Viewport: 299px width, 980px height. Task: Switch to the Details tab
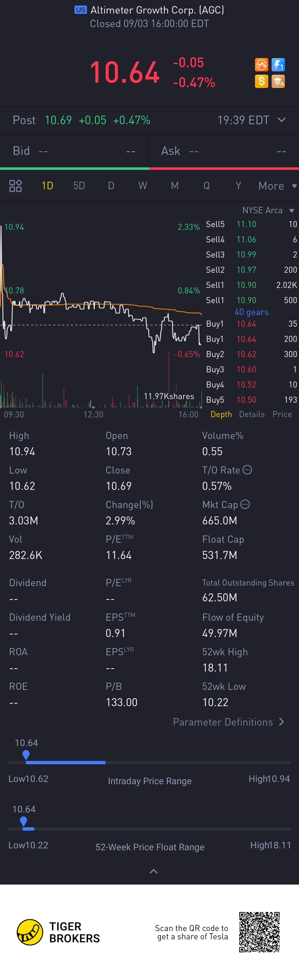(x=252, y=414)
